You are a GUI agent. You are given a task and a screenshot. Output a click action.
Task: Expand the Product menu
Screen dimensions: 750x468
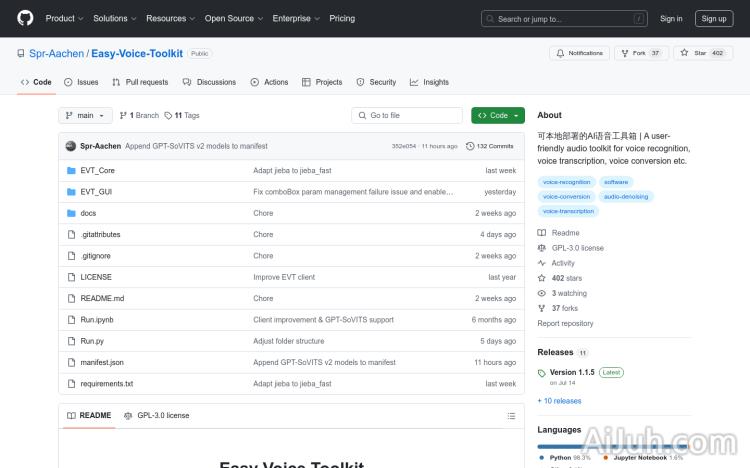point(65,18)
